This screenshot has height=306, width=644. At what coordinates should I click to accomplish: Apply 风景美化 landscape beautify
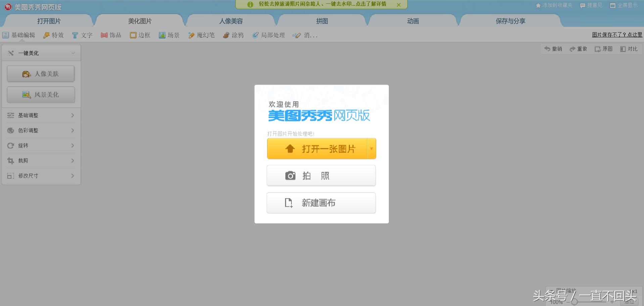41,95
